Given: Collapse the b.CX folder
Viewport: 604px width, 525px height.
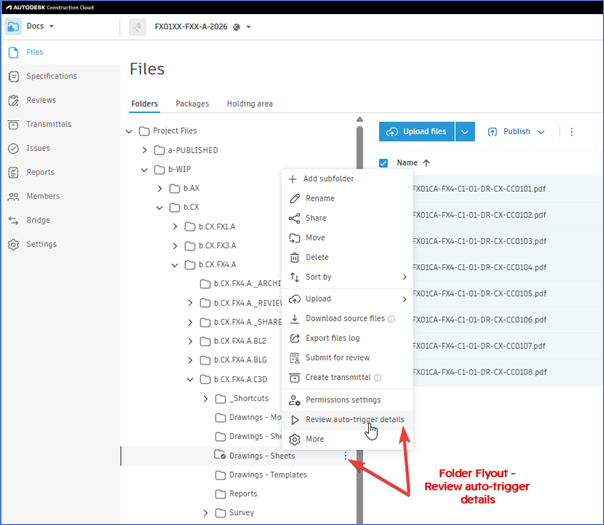Looking at the screenshot, I should [x=159, y=208].
